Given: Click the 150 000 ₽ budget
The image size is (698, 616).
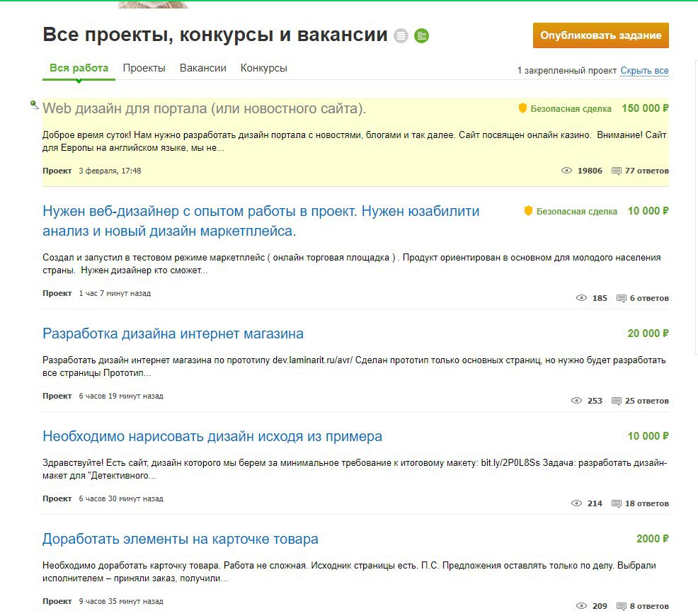Looking at the screenshot, I should point(645,108).
